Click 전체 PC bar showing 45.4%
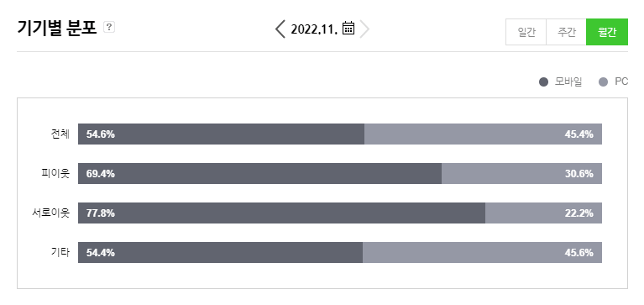This screenshot has width=644, height=305. tap(483, 134)
